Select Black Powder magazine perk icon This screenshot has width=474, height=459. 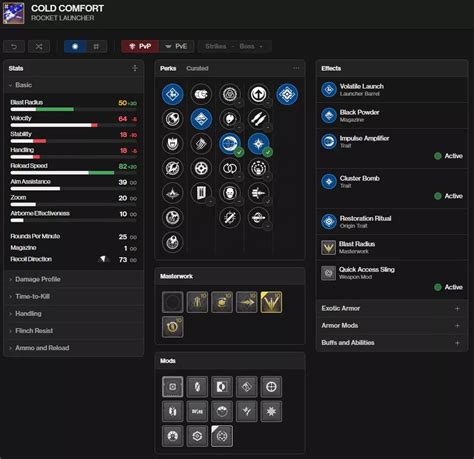[x=201, y=119]
